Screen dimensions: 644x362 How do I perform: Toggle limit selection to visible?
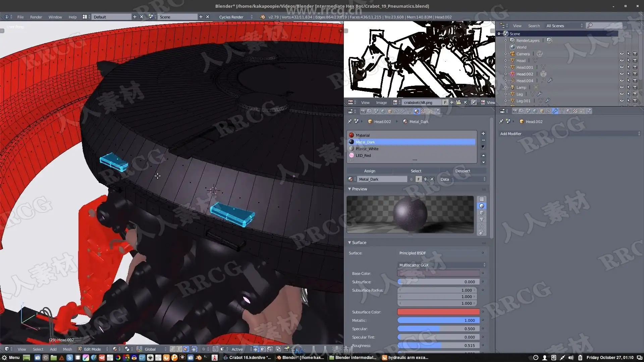[x=195, y=349]
